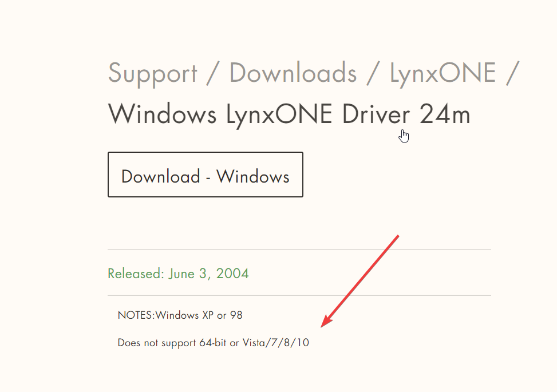
Task: Click the tail end of the red arrow
Action: [x=397, y=236]
